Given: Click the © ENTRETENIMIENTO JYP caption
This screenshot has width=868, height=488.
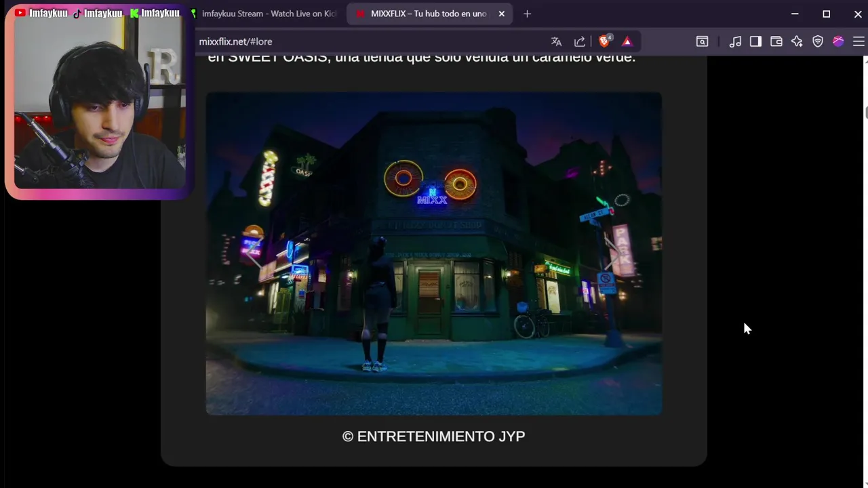Looking at the screenshot, I should (x=434, y=436).
